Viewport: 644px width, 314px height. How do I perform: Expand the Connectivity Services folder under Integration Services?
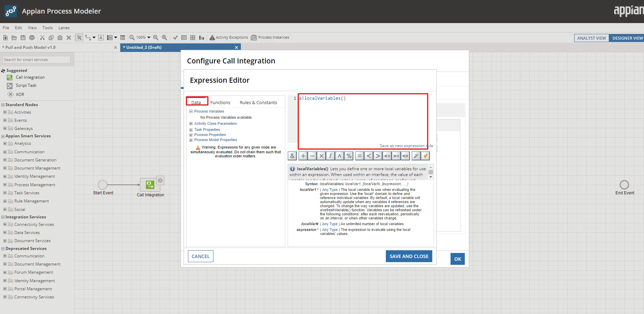[5, 224]
